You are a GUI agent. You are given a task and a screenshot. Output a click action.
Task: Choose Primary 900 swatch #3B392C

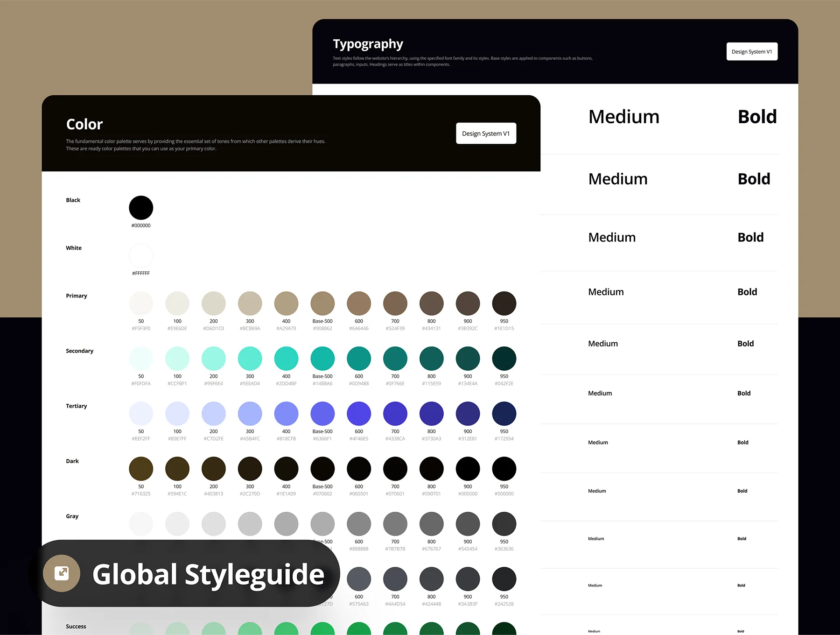[468, 303]
